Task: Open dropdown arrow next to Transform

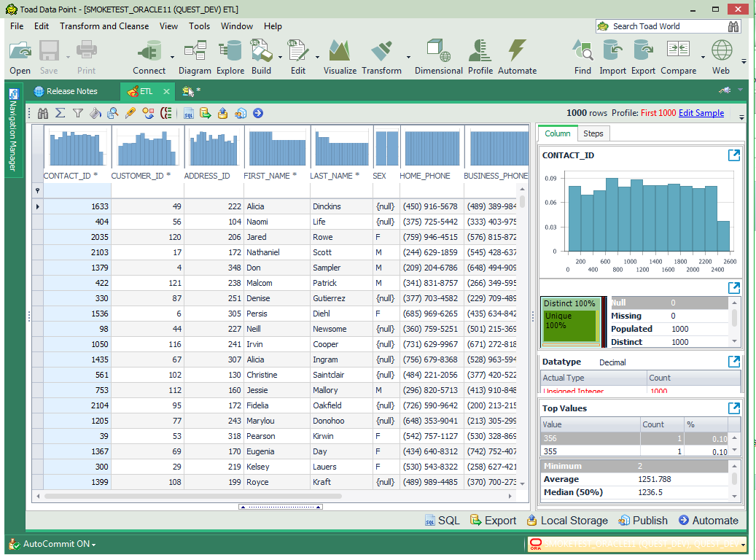Action: point(408,58)
